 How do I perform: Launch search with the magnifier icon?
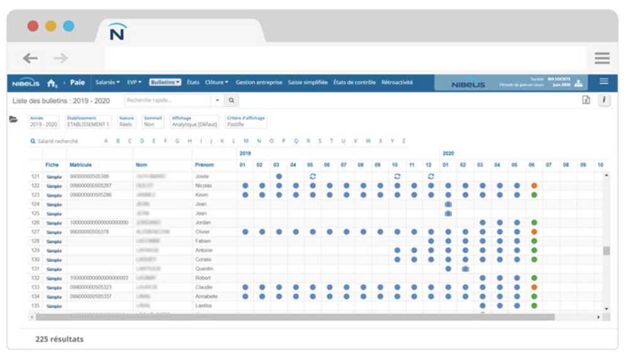(x=230, y=100)
